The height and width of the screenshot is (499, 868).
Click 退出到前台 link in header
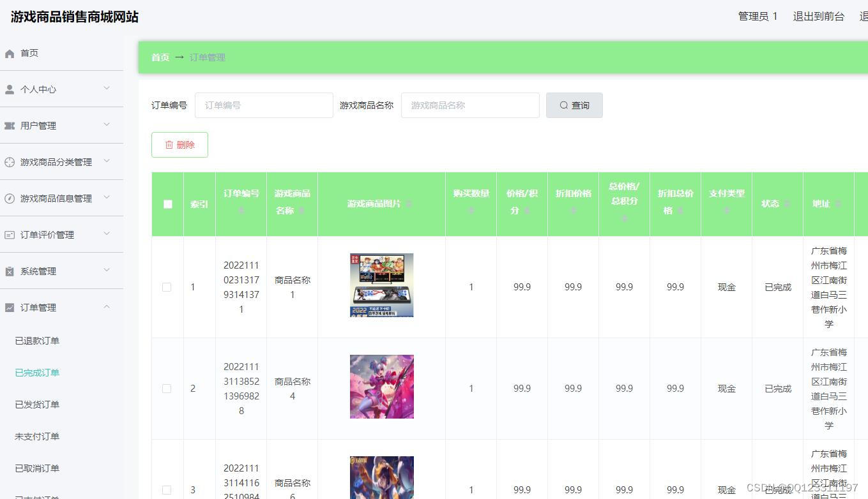tap(818, 17)
